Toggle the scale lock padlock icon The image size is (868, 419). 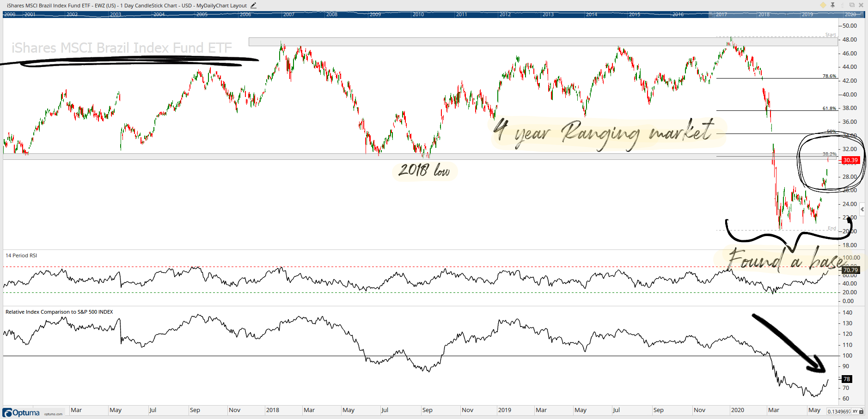(862, 411)
